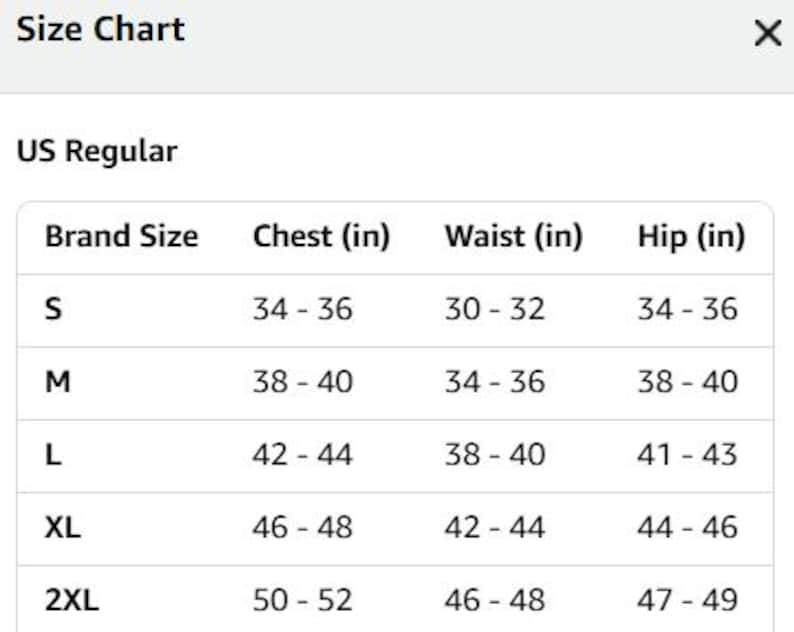Click chest value 42 - 44 for size L
The height and width of the screenshot is (632, 794).
tap(303, 454)
